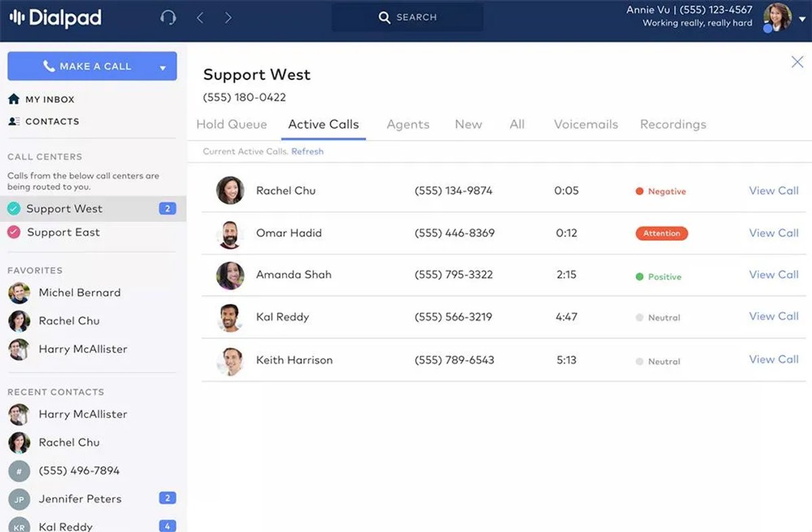View Amanda Shah's call
This screenshot has height=532, width=812.
[773, 275]
